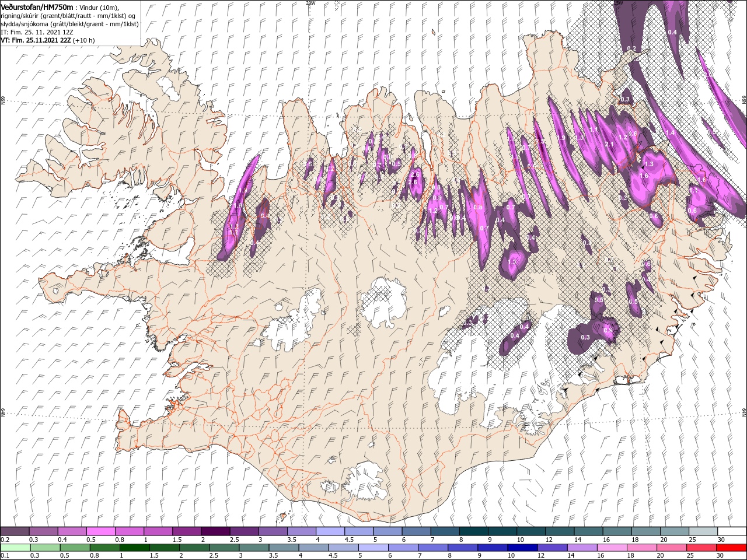Click the 0.1 label in lower legend row

[5, 555]
